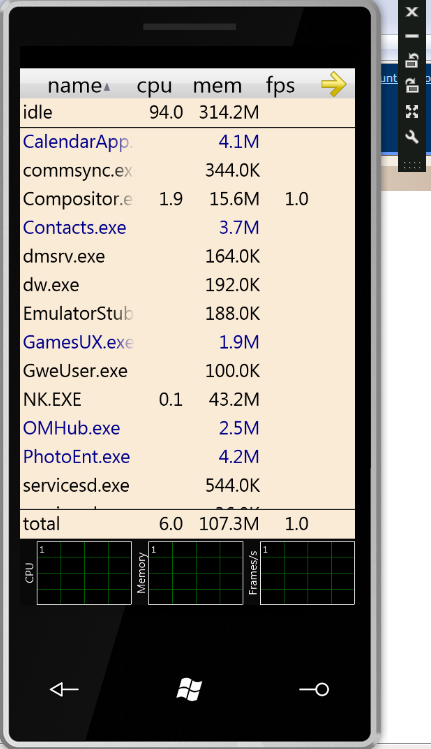Open emulator tools wrench icon

click(x=412, y=137)
